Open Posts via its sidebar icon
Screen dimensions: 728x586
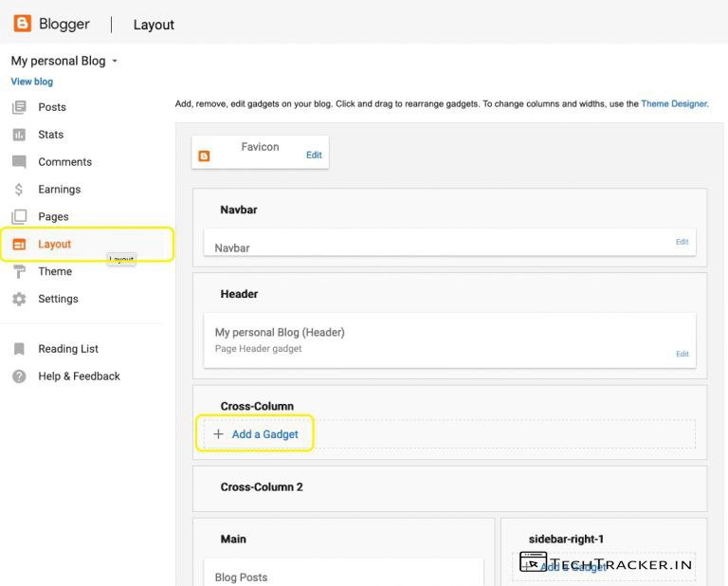(19, 107)
